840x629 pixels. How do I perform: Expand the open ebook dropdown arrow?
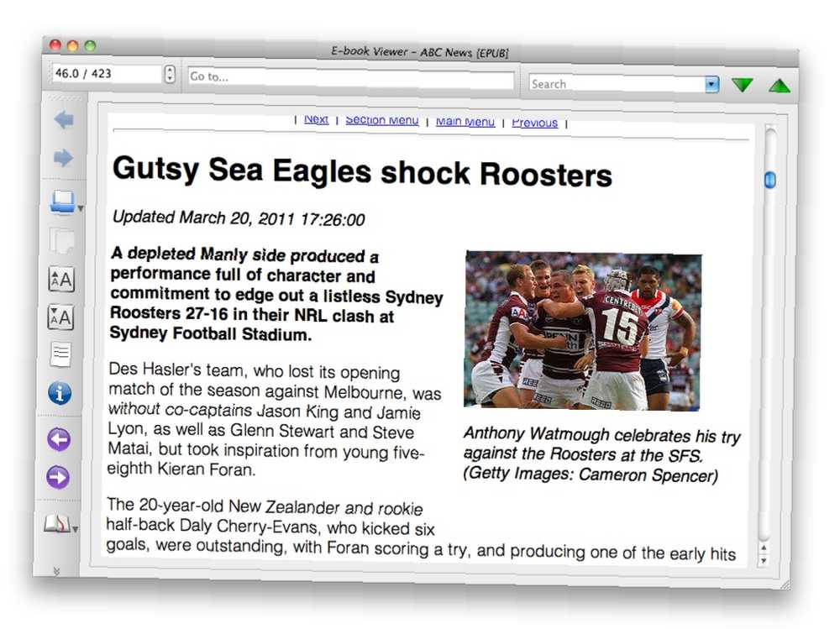click(x=81, y=208)
